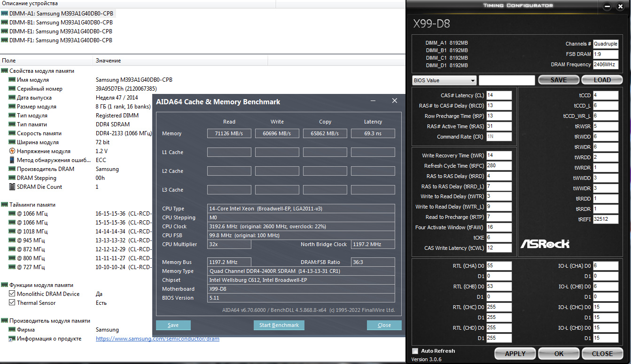Click SAVE in Timing Configurator
Screen dimensions: 631x364
[559, 80]
